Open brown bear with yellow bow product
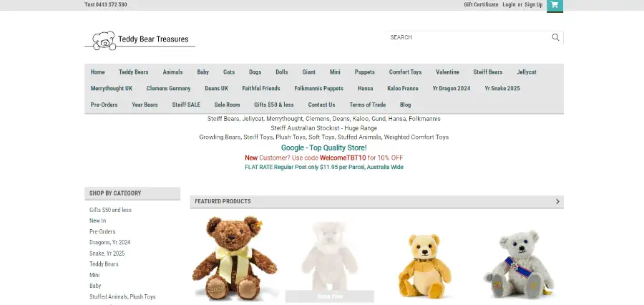The height and width of the screenshot is (305, 644). point(235,258)
